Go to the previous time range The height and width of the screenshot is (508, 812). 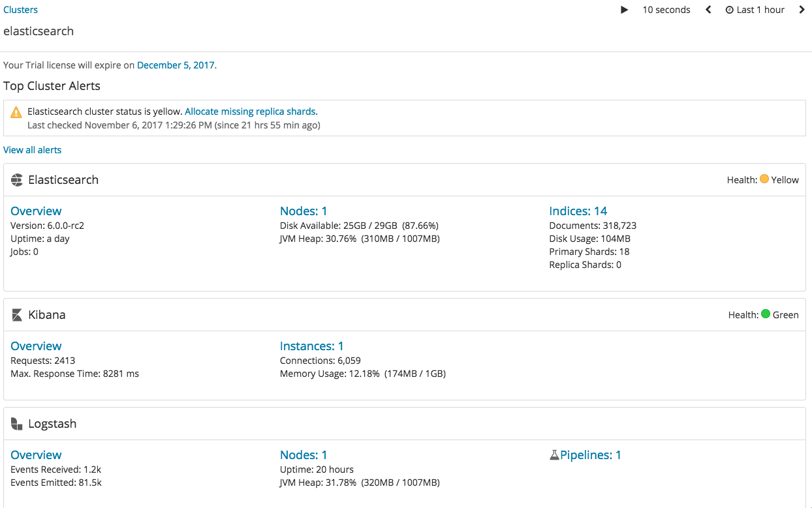point(708,10)
